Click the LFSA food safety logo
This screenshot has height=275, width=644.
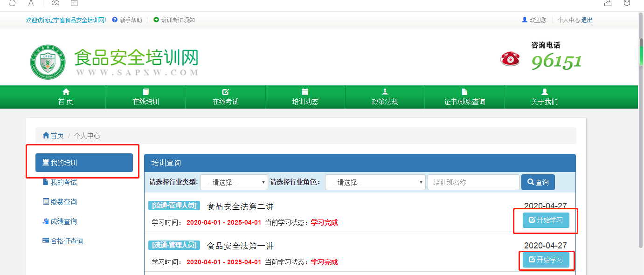pos(45,62)
